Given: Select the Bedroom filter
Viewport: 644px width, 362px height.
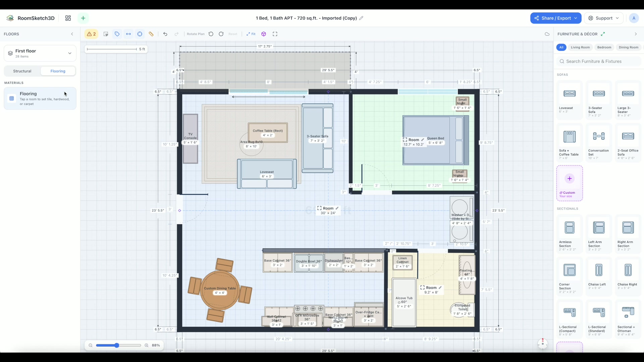Looking at the screenshot, I should tap(604, 47).
